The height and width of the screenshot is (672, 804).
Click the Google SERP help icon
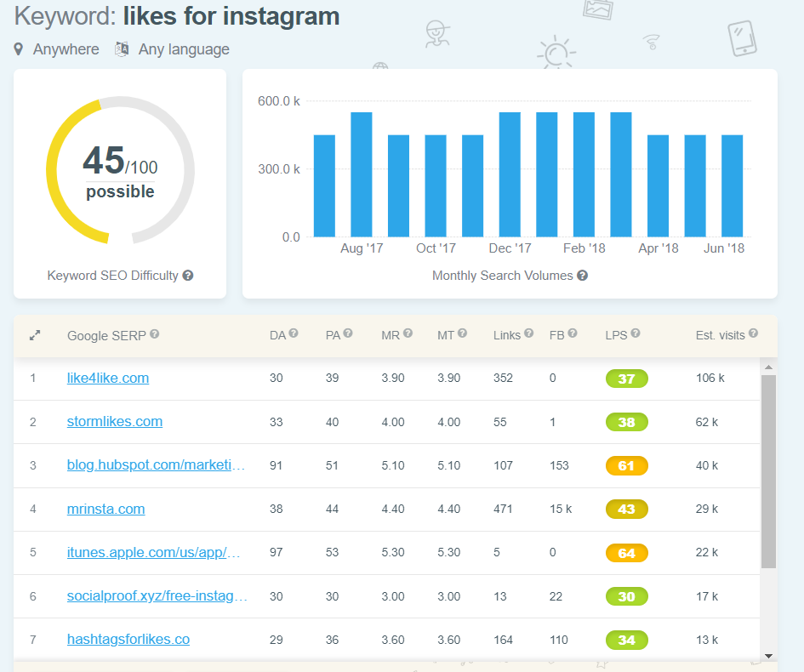pyautogui.click(x=154, y=334)
